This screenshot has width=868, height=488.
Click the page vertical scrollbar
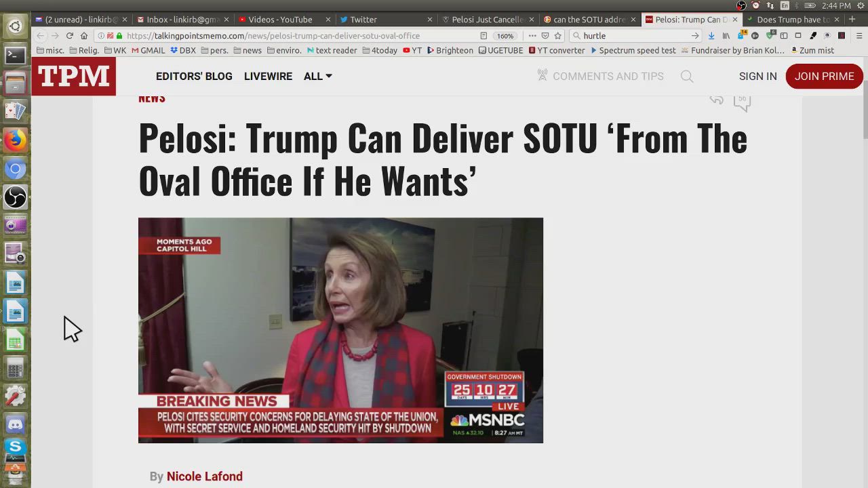pyautogui.click(x=864, y=271)
